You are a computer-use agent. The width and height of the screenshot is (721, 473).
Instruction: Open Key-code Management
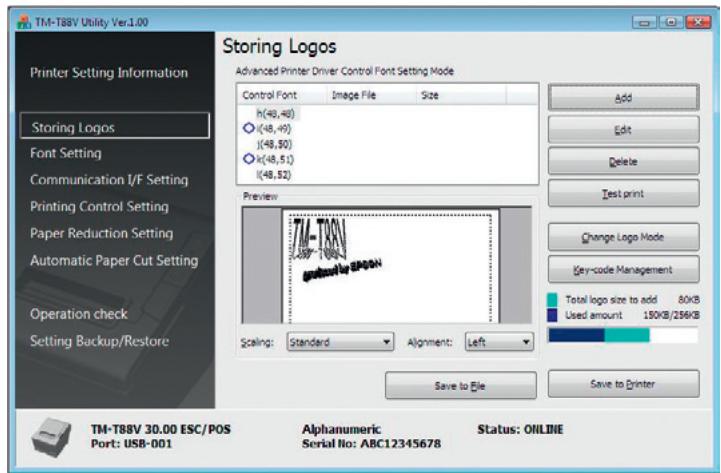point(624,269)
